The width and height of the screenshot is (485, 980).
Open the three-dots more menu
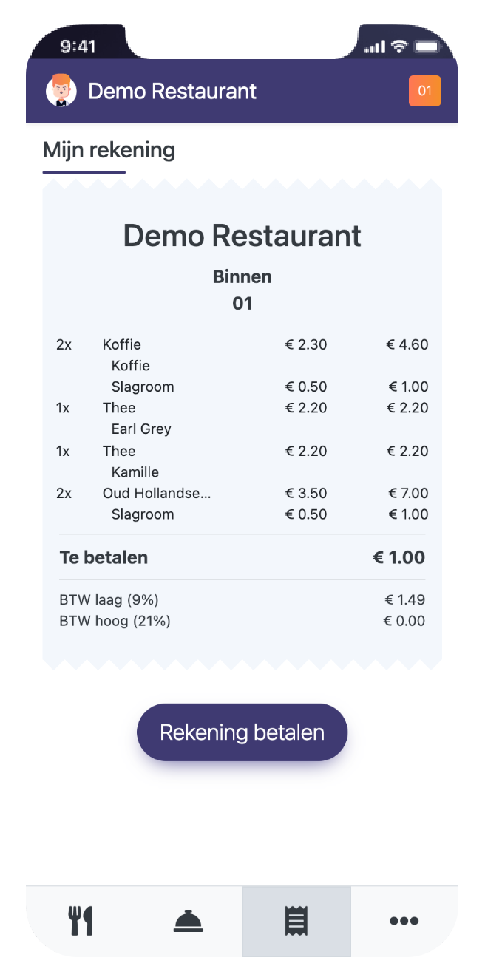404,921
